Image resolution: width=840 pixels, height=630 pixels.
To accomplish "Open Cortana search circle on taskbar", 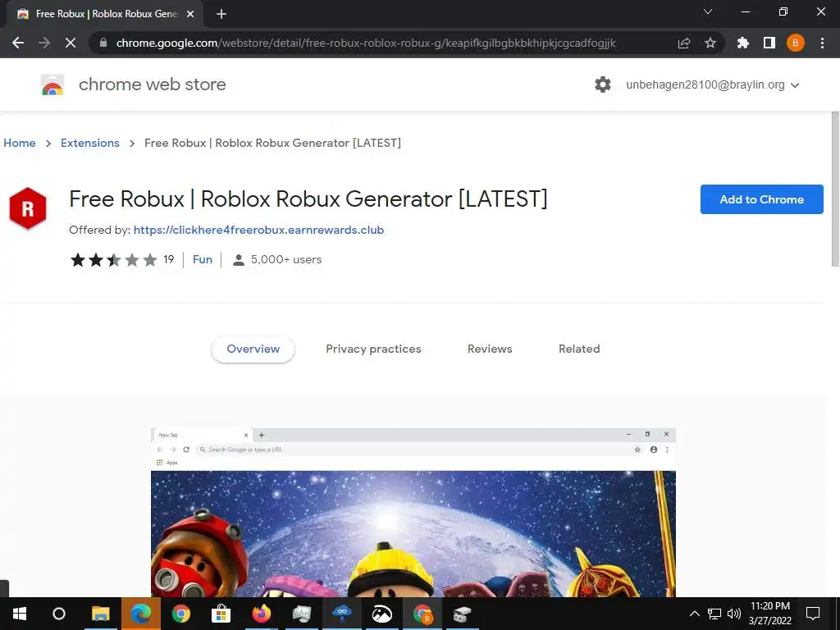I will pos(59,614).
